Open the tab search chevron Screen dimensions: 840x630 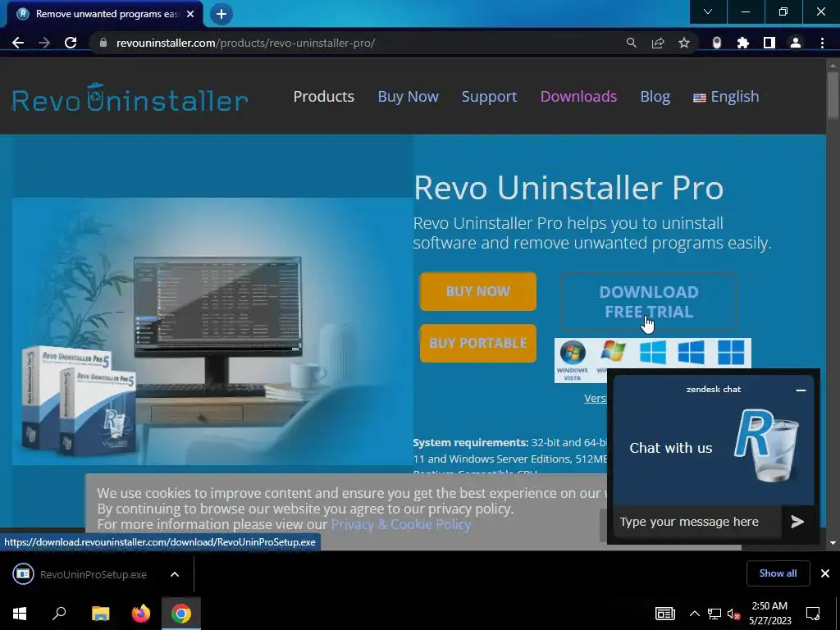708,11
